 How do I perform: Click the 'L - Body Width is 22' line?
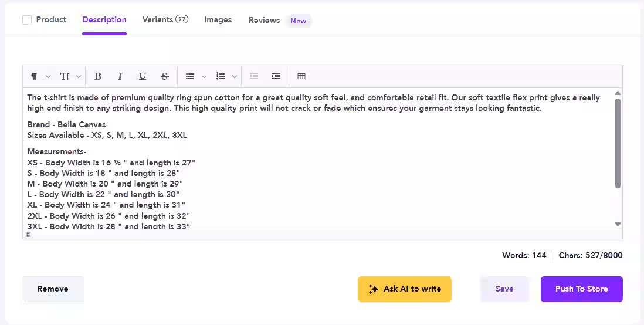point(103,194)
